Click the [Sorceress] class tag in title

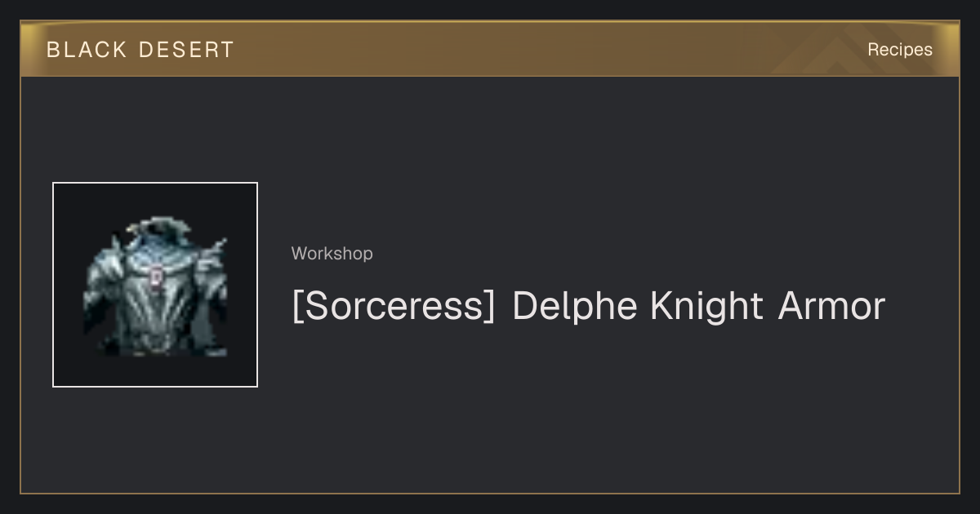point(394,306)
